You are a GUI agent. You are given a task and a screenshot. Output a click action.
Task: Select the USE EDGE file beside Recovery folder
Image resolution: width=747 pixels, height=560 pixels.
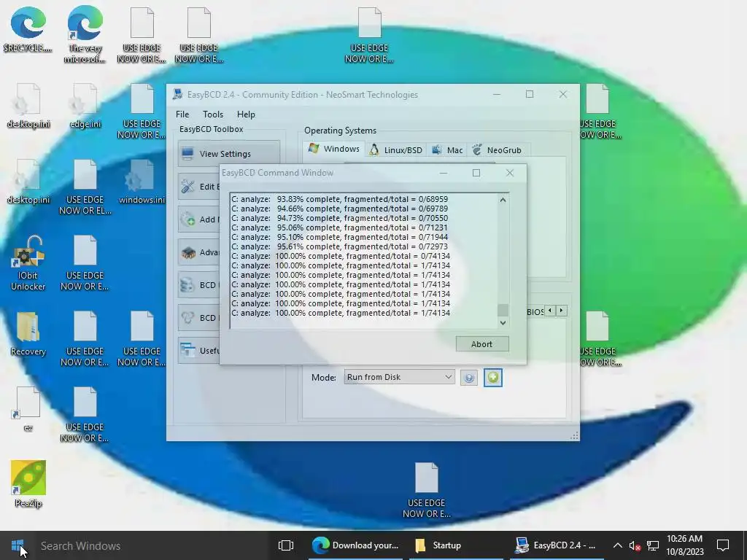pos(85,338)
